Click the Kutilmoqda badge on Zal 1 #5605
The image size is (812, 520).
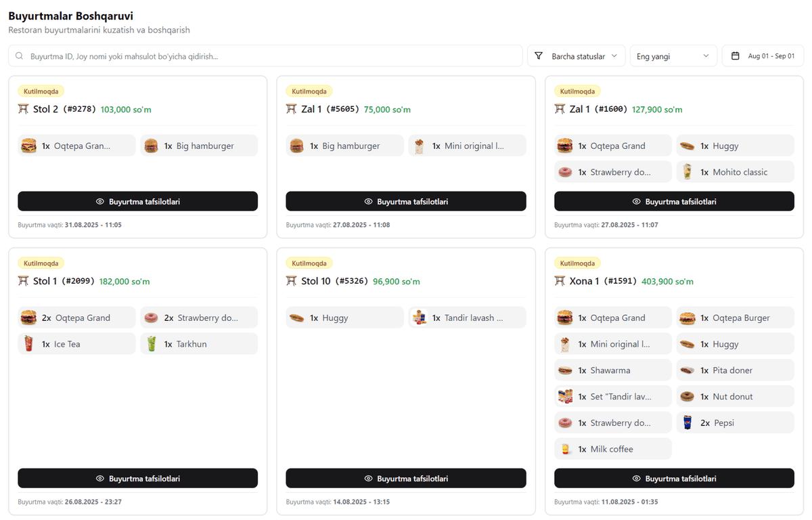[x=309, y=91]
